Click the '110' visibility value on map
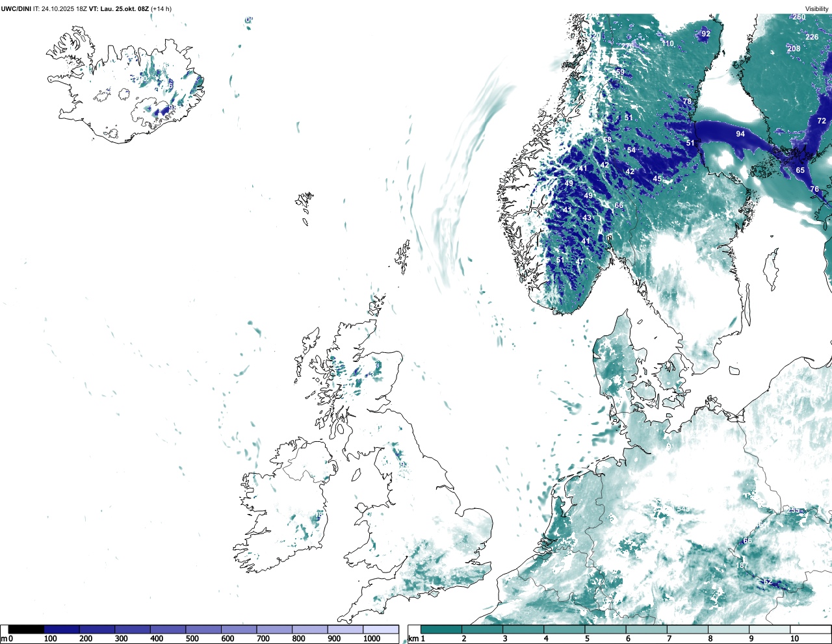The width and height of the screenshot is (832, 644). click(668, 44)
